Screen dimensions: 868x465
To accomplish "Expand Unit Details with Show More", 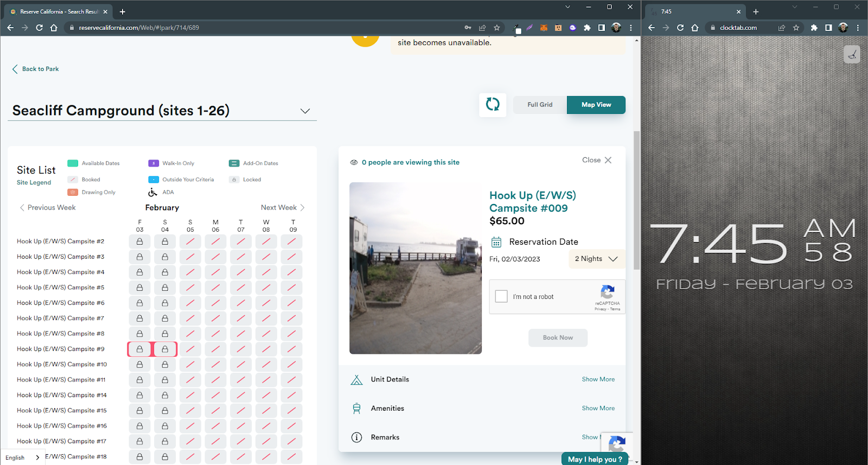I will click(x=598, y=379).
